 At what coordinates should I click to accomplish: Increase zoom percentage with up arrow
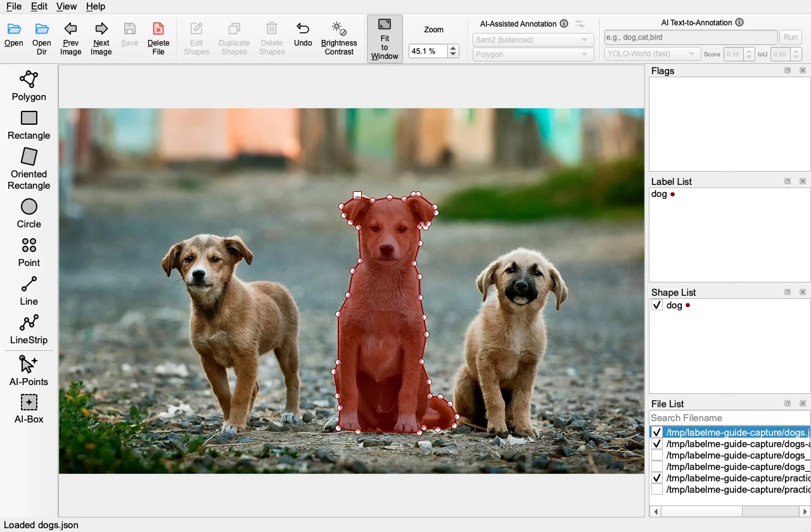pyautogui.click(x=453, y=48)
